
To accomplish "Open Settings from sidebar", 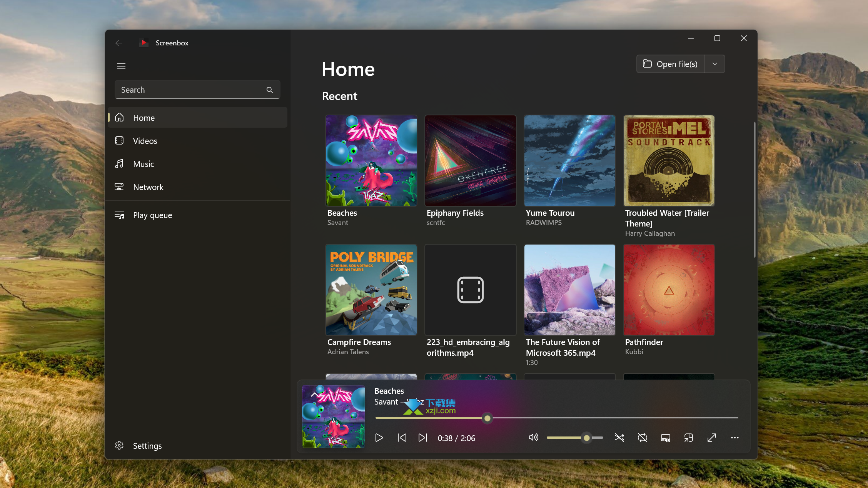I will click(147, 445).
